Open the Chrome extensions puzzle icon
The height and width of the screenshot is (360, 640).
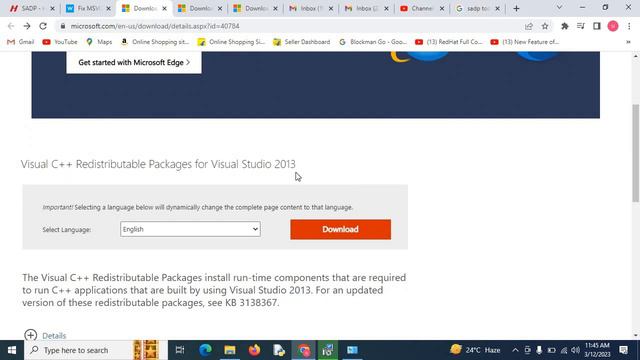(565, 26)
